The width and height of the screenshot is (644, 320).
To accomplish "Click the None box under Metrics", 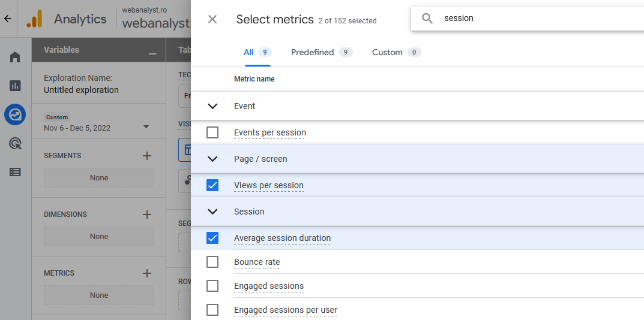I will (x=99, y=295).
